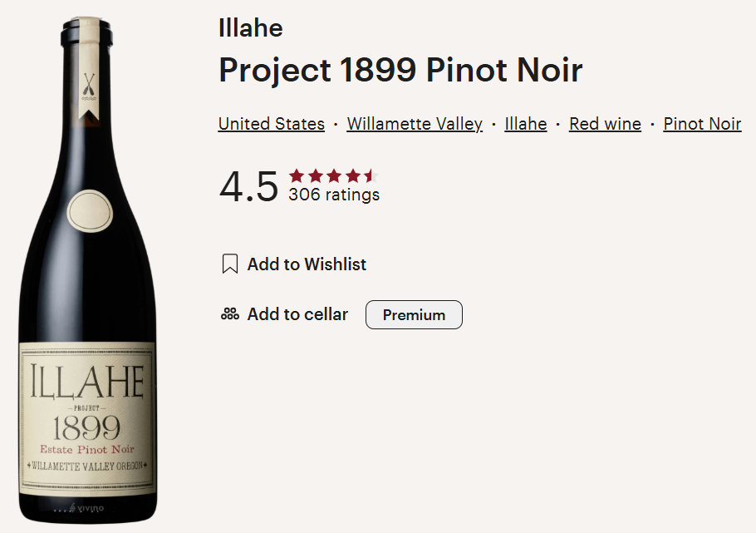The height and width of the screenshot is (533, 756).
Task: Follow the Red wine type link
Action: [605, 124]
